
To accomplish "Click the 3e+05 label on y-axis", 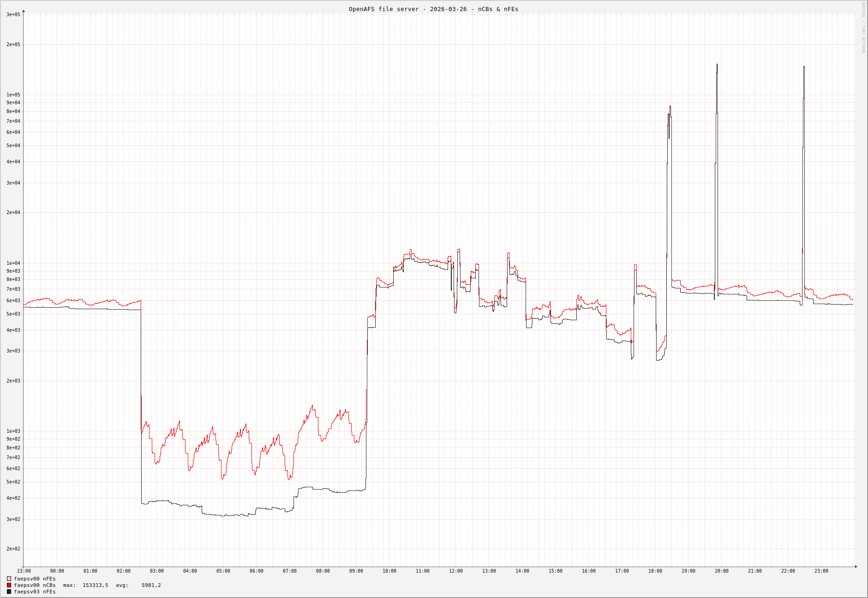I will [13, 15].
